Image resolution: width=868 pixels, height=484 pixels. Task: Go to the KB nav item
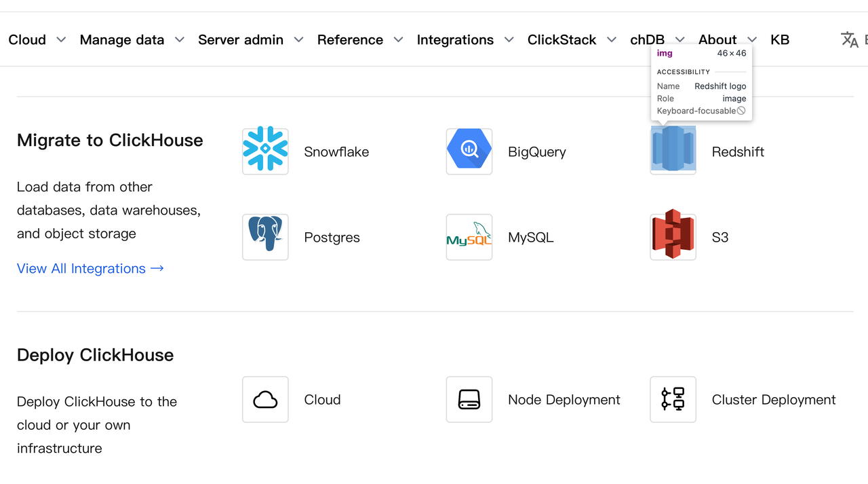tap(780, 40)
